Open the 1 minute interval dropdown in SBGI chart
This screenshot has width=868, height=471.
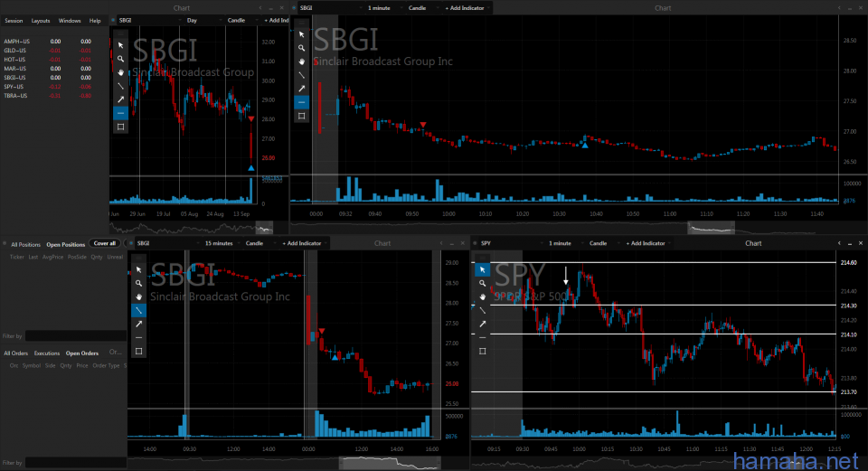[385, 8]
